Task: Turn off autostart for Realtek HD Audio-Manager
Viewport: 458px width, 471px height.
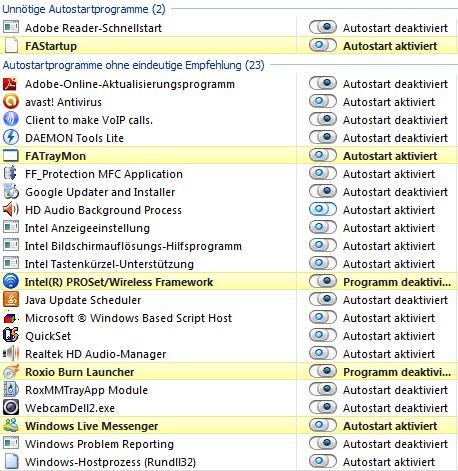Action: [x=323, y=353]
